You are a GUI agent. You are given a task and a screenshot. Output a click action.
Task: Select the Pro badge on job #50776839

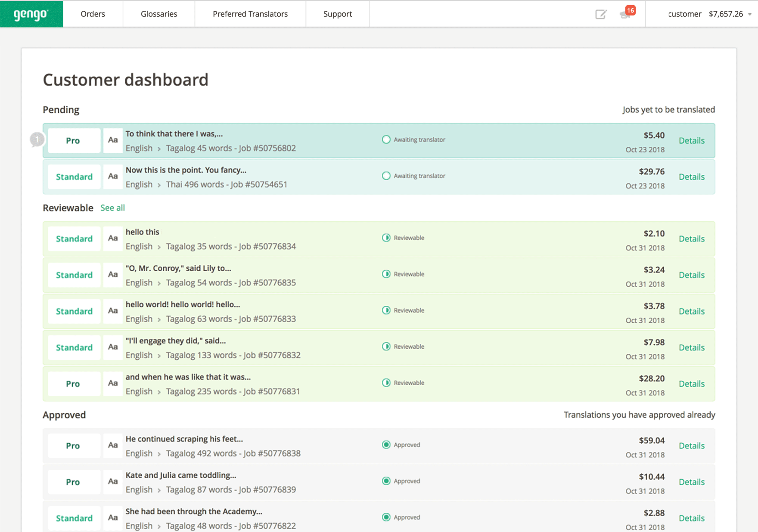(x=73, y=482)
